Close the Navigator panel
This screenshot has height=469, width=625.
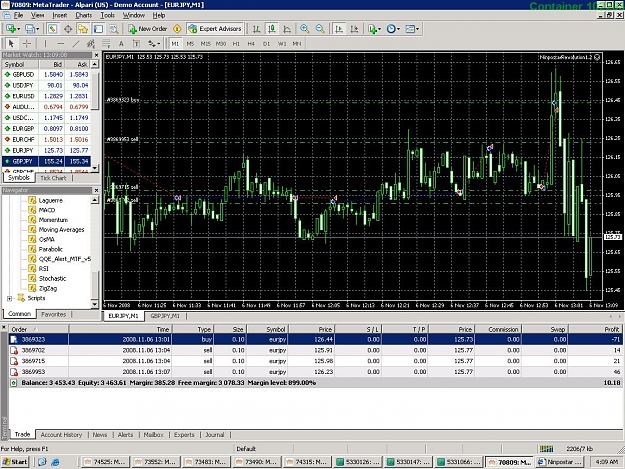click(96, 190)
